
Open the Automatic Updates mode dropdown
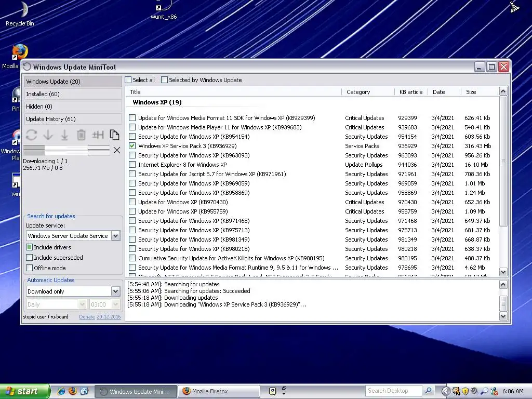click(x=115, y=291)
